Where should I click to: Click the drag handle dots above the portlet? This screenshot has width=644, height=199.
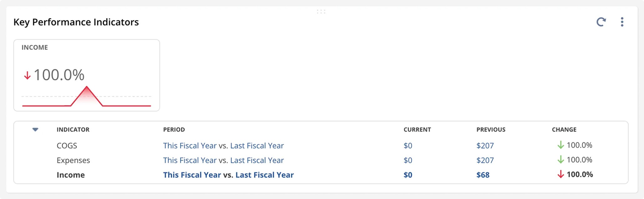point(321,12)
